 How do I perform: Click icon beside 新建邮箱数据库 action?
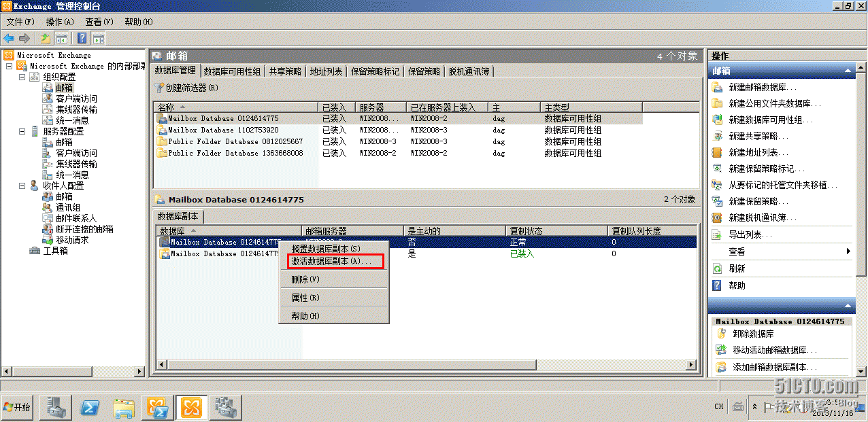(x=716, y=87)
